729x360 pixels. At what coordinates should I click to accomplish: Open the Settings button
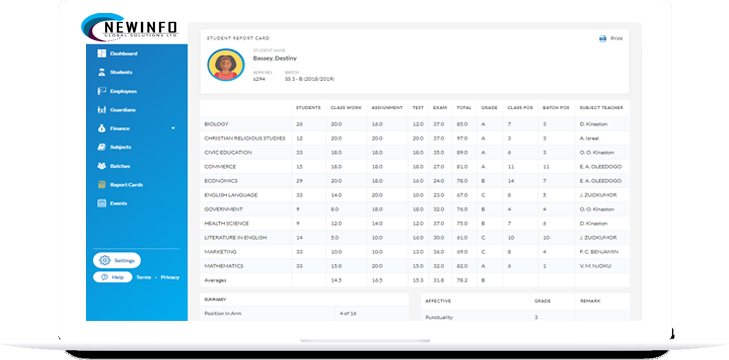(x=117, y=260)
